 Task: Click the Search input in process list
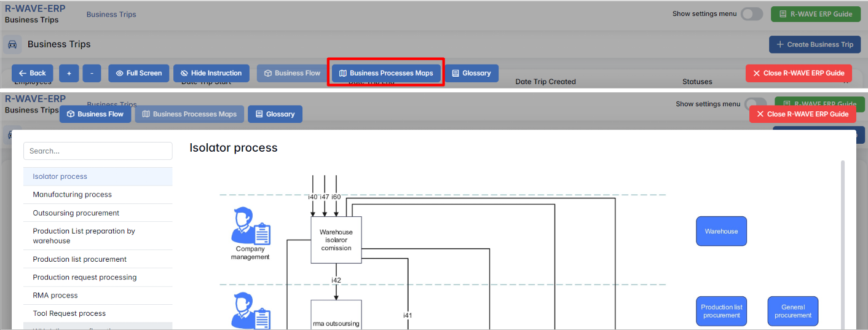click(98, 151)
